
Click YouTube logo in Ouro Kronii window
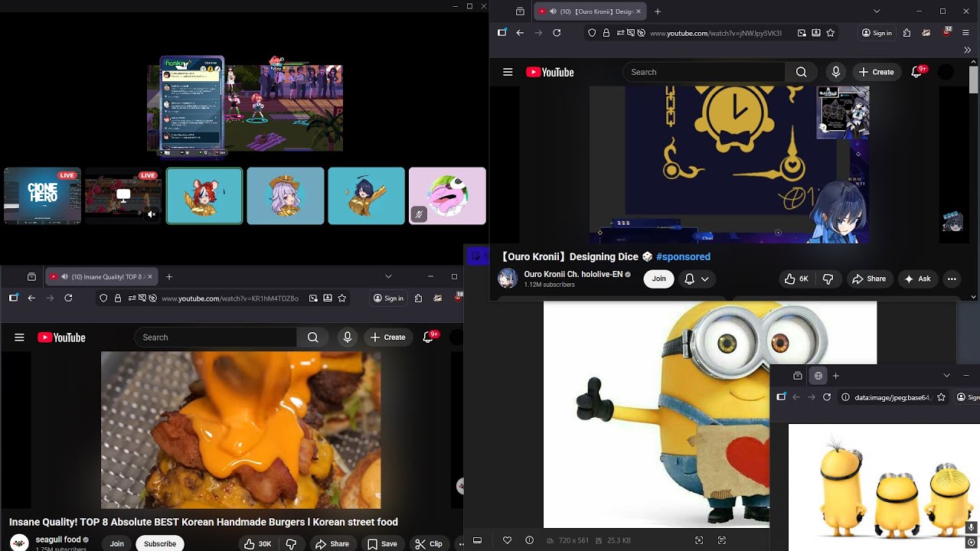[x=550, y=72]
